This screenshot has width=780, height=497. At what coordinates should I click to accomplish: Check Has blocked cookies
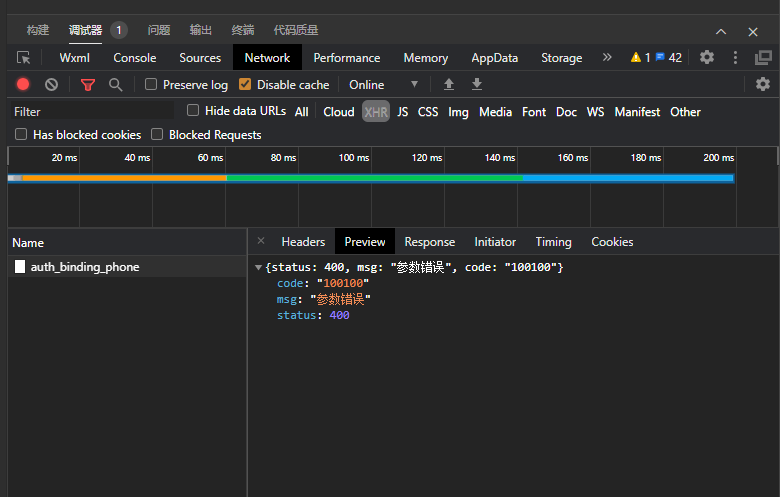point(21,134)
